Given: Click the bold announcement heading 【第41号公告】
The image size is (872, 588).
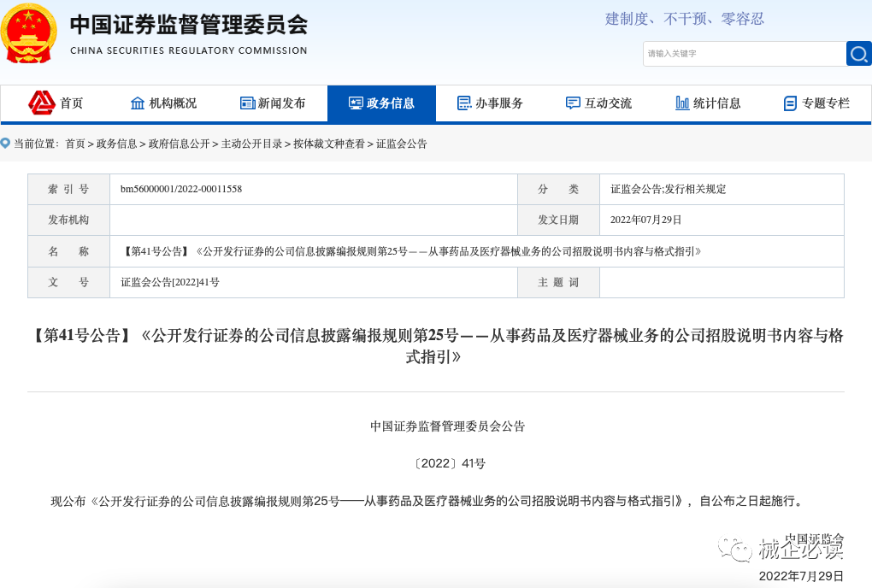Looking at the screenshot, I should tap(436, 345).
